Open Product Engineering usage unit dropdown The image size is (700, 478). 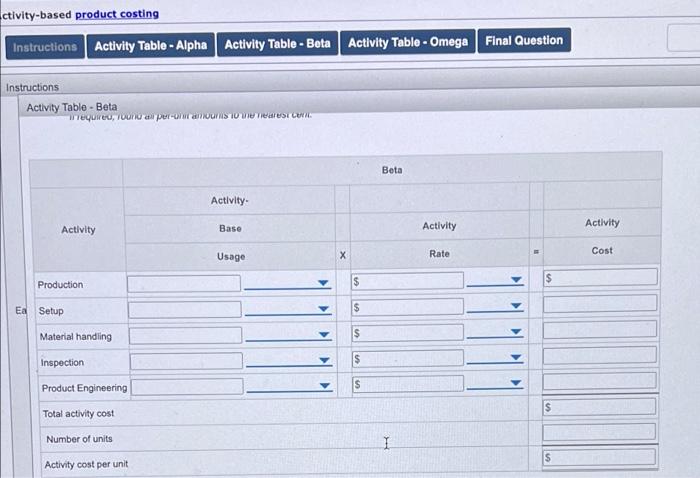(x=290, y=386)
